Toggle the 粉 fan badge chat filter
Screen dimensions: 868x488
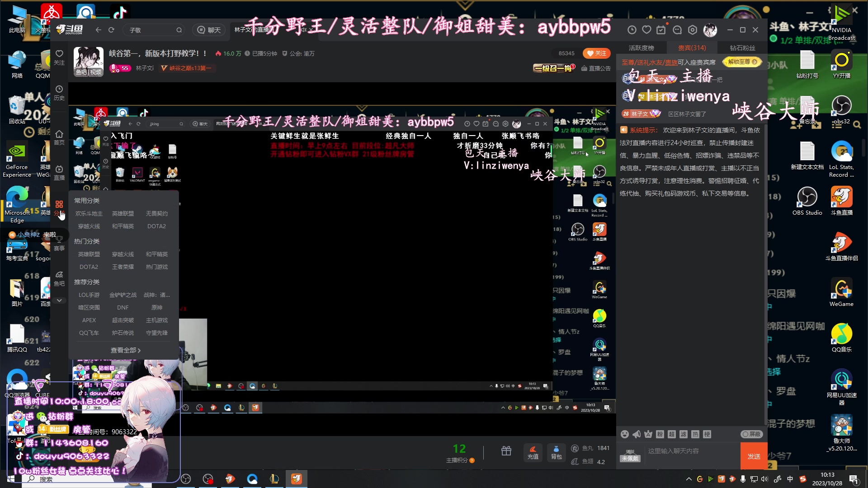(660, 434)
